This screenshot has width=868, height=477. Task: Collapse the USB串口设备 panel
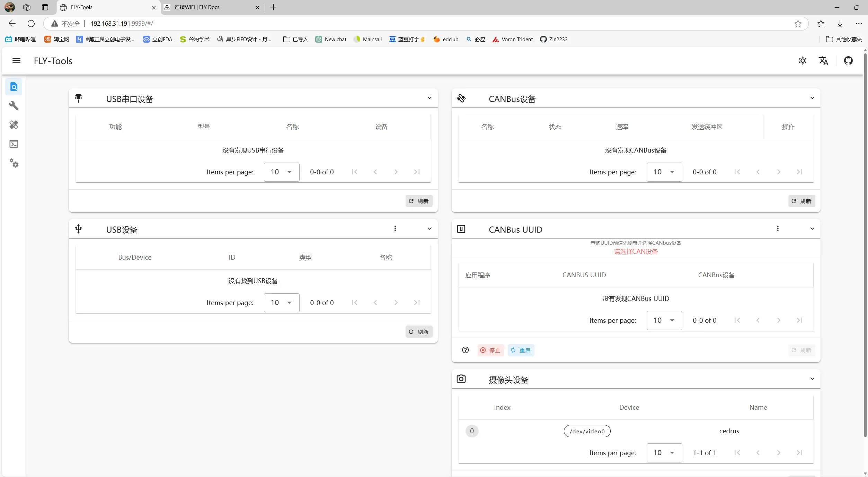click(x=429, y=98)
